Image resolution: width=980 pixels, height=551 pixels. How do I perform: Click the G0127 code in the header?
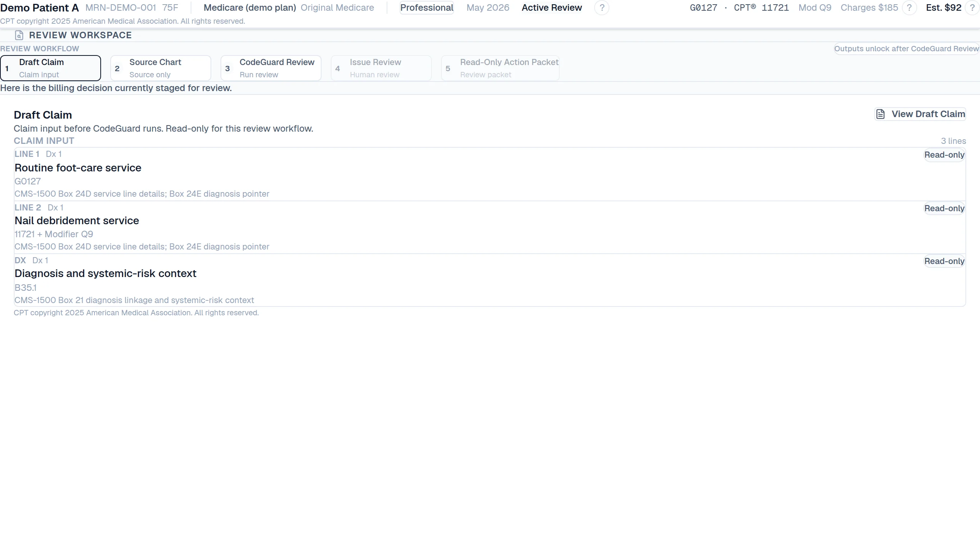(x=704, y=8)
